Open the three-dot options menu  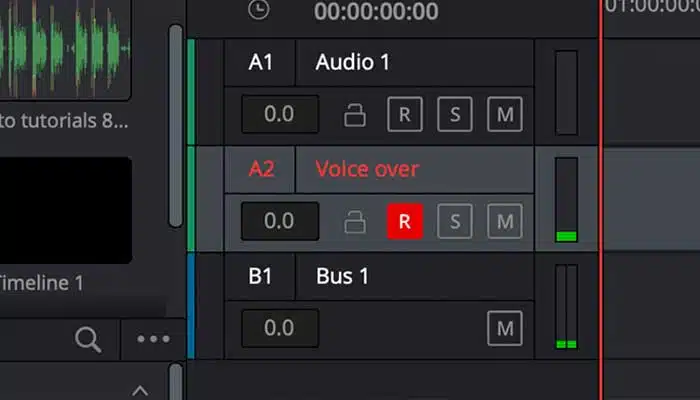tap(154, 339)
